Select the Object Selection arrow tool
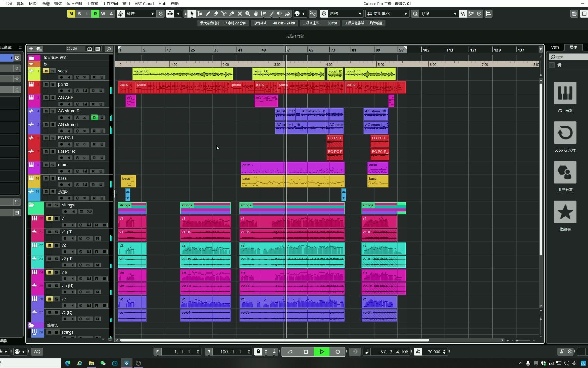588x368 pixels. pyautogui.click(x=192, y=14)
